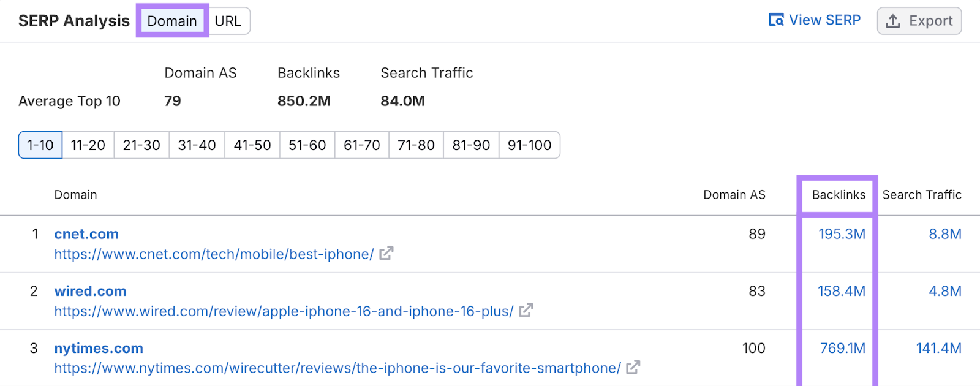Open View SERP with the magnifier icon
The width and height of the screenshot is (980, 386).
(815, 20)
